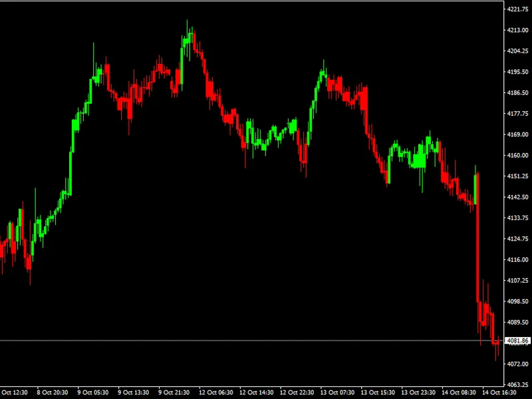
Task: Select the 4063.25 price label
Action: pyautogui.click(x=518, y=385)
